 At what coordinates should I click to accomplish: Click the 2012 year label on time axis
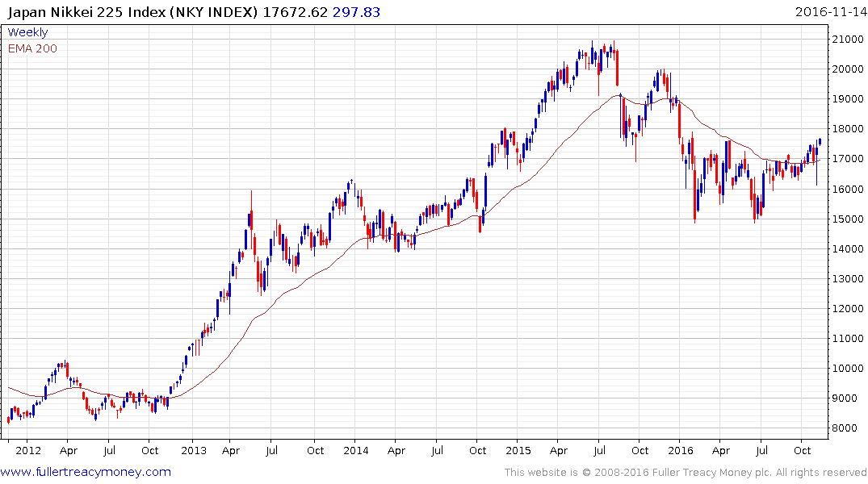pos(28,450)
